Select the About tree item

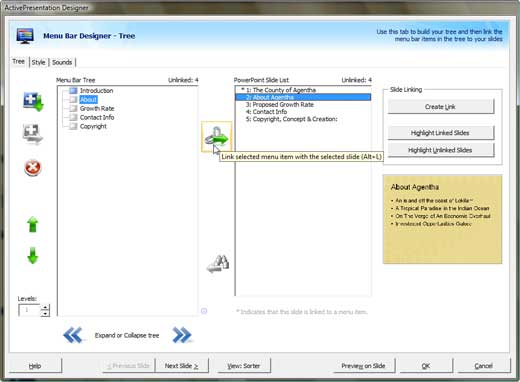click(88, 100)
